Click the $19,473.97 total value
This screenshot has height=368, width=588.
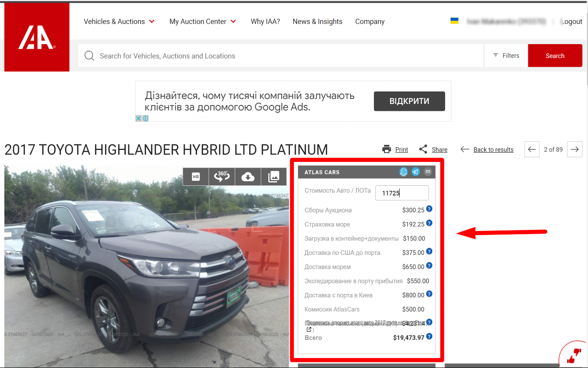[x=409, y=338]
